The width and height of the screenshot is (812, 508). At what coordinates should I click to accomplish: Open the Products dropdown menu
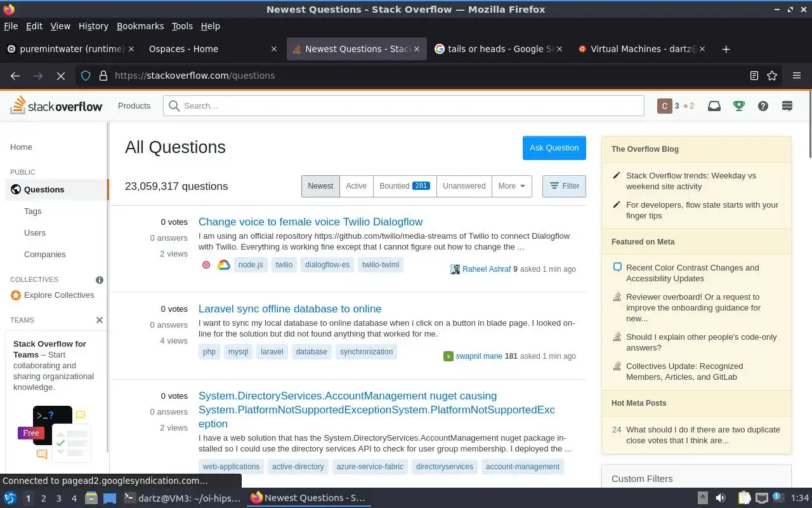pos(134,105)
